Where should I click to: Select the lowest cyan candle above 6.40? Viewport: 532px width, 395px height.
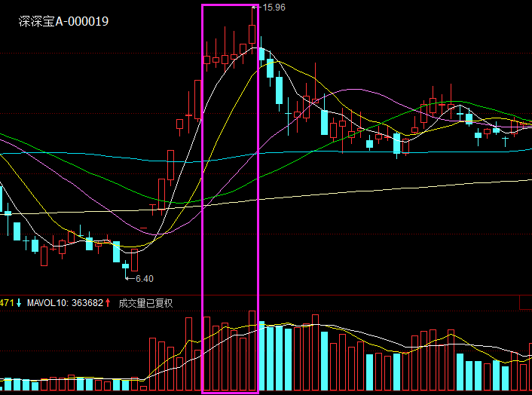[126, 266]
